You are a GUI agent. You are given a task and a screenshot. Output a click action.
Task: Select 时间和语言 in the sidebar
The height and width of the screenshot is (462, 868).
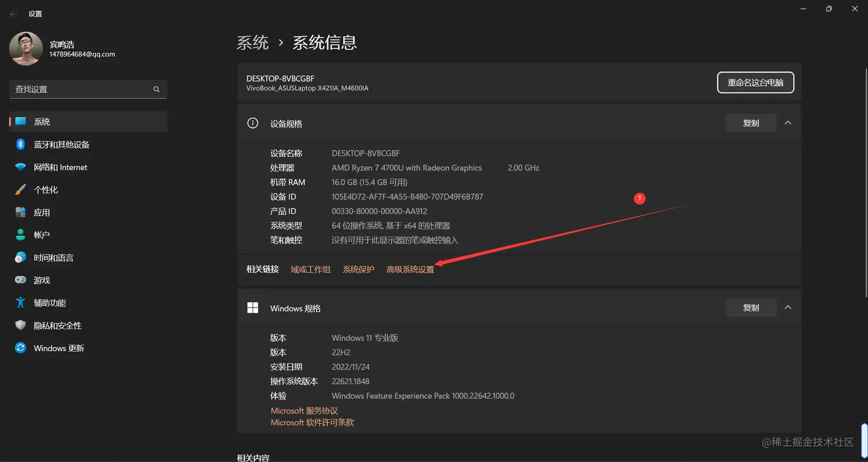tap(88, 257)
